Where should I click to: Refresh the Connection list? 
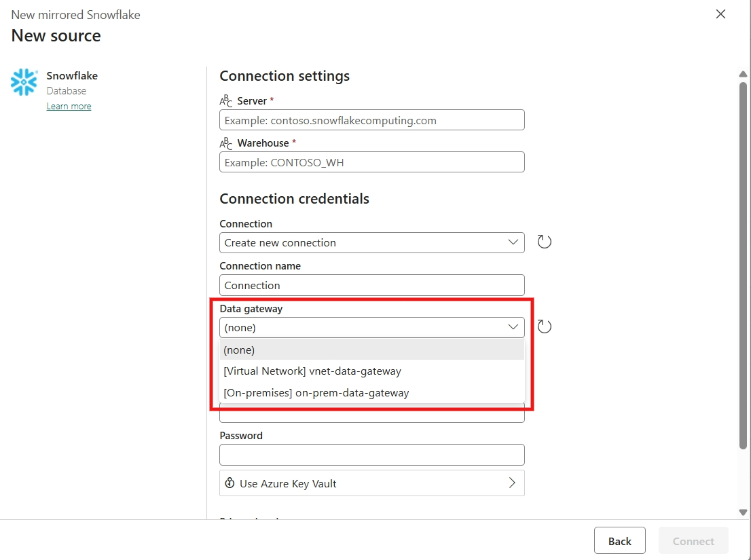pos(544,241)
